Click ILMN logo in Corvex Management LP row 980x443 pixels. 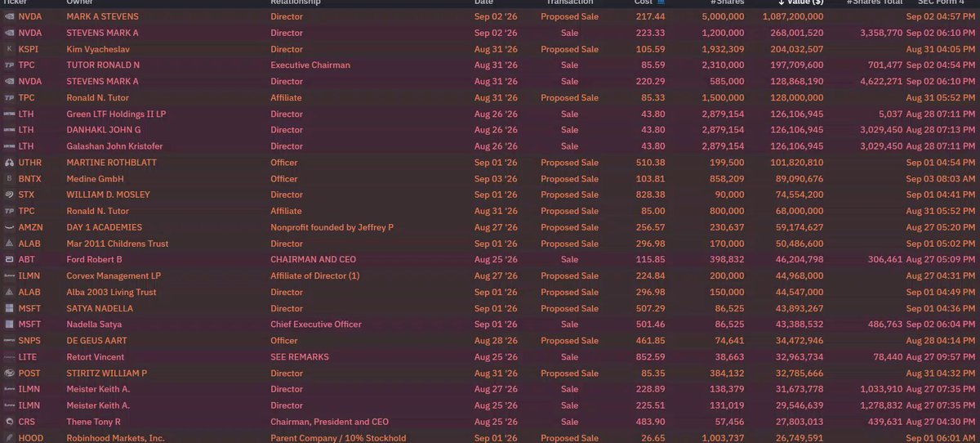9,276
